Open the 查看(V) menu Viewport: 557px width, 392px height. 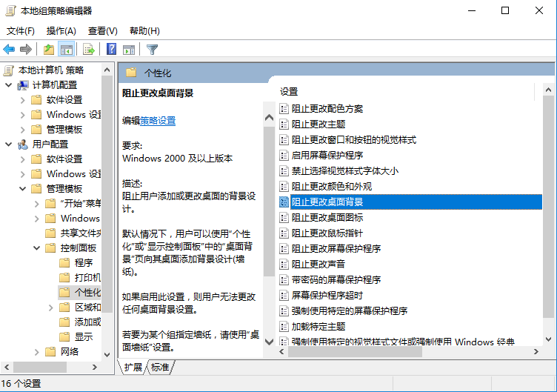tap(103, 31)
